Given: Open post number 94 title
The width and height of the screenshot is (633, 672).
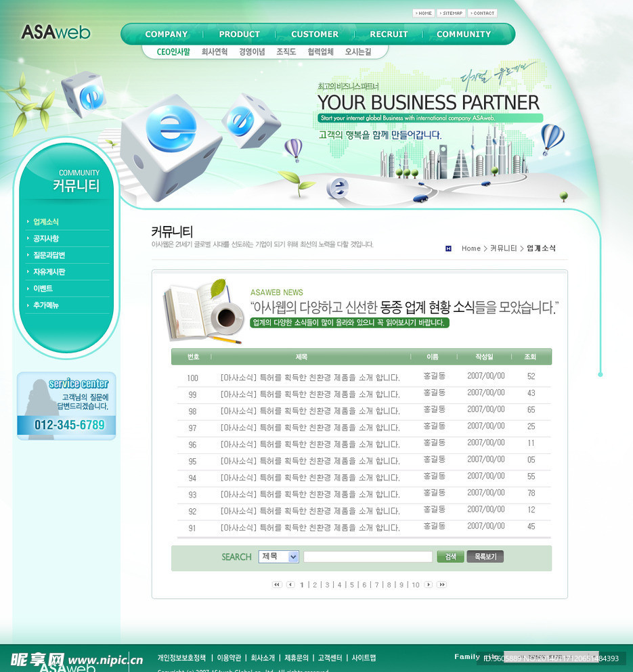Looking at the screenshot, I should pos(310,477).
